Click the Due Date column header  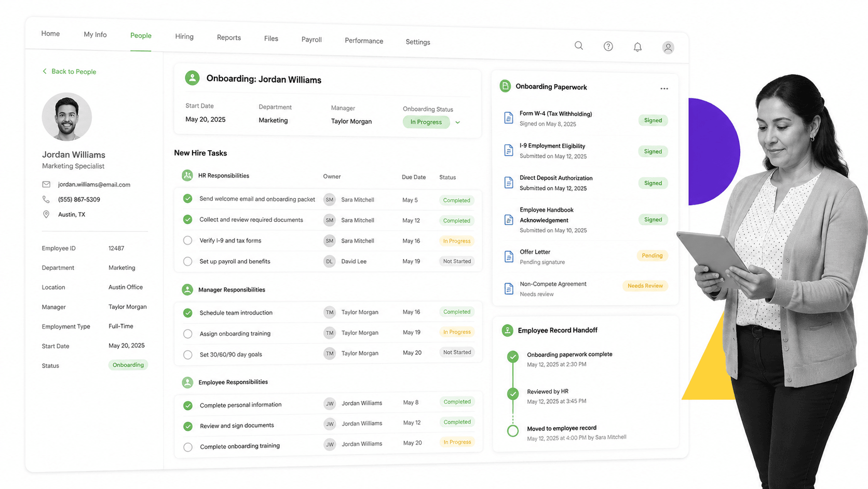pos(414,177)
